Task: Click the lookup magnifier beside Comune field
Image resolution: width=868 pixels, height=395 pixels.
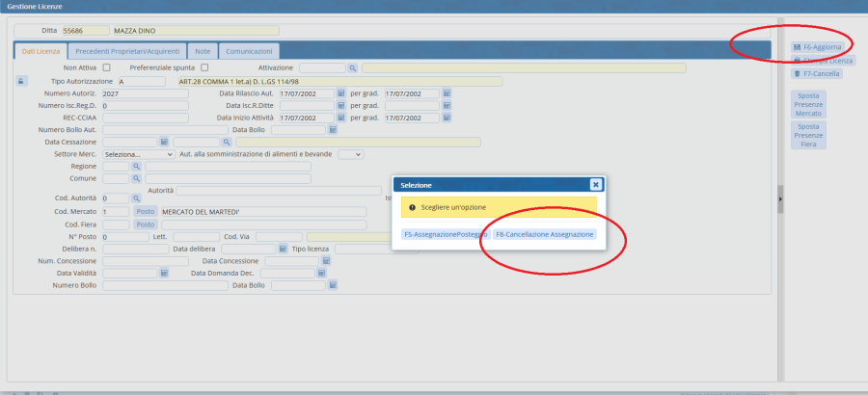Action: [136, 178]
